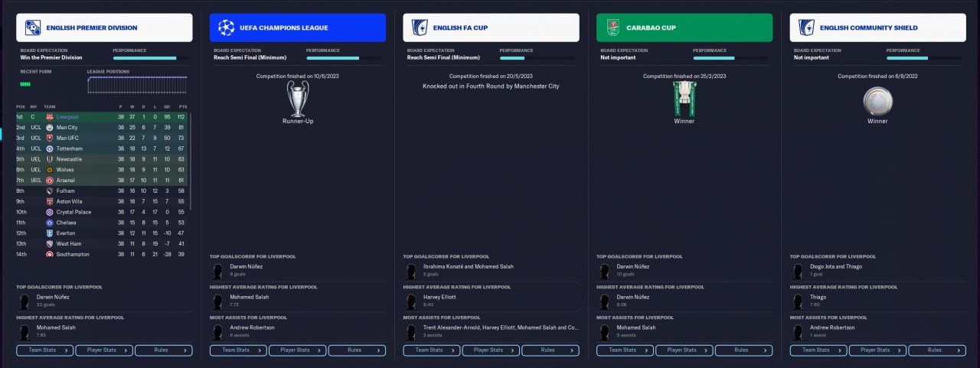Open Team Stats for the Community Shield
Screen dimensions: 980x368
(x=818, y=350)
